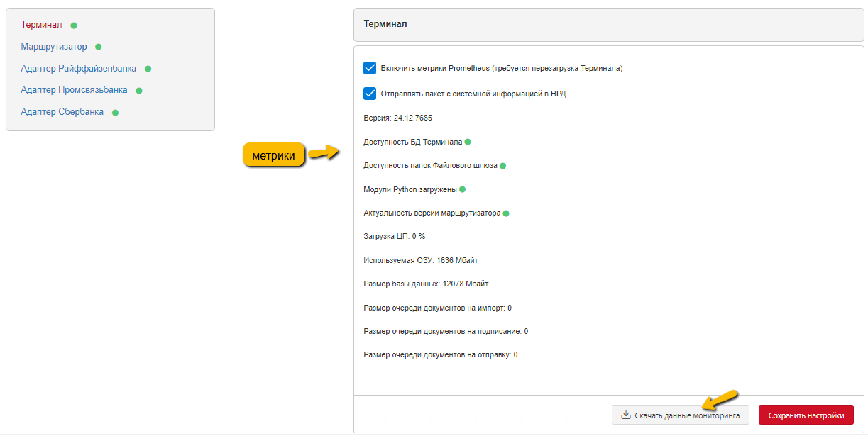Click the green status dot beside Маршрутизатор

coord(99,47)
